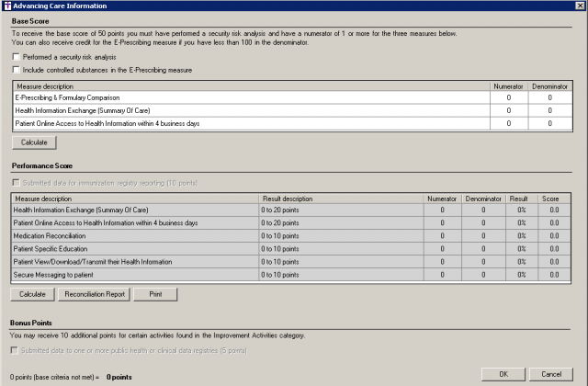
Task: Select Patient Specific Education measure row
Action: [138, 248]
